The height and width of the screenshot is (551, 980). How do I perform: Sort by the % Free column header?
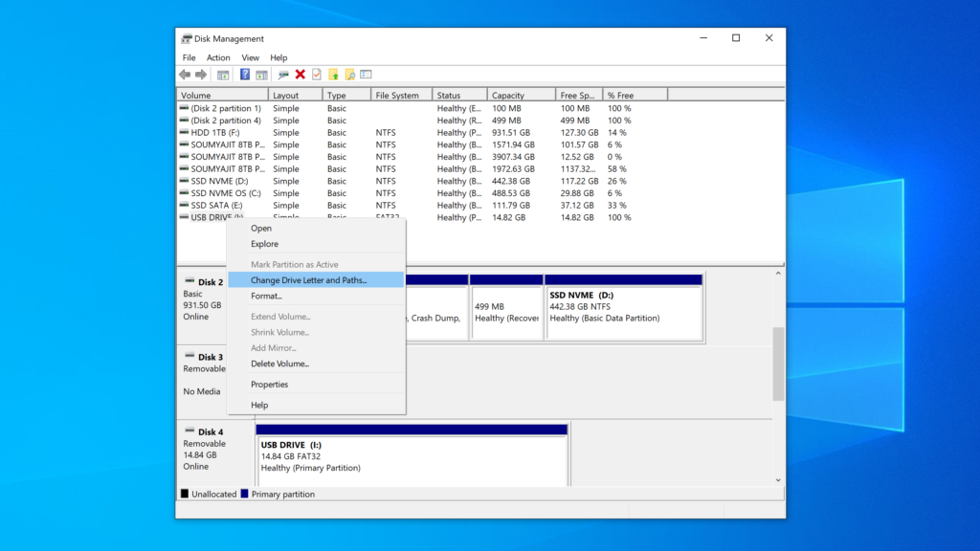pyautogui.click(x=635, y=95)
